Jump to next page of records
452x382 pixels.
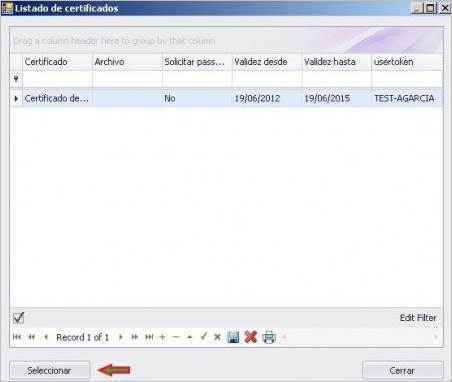(134, 337)
